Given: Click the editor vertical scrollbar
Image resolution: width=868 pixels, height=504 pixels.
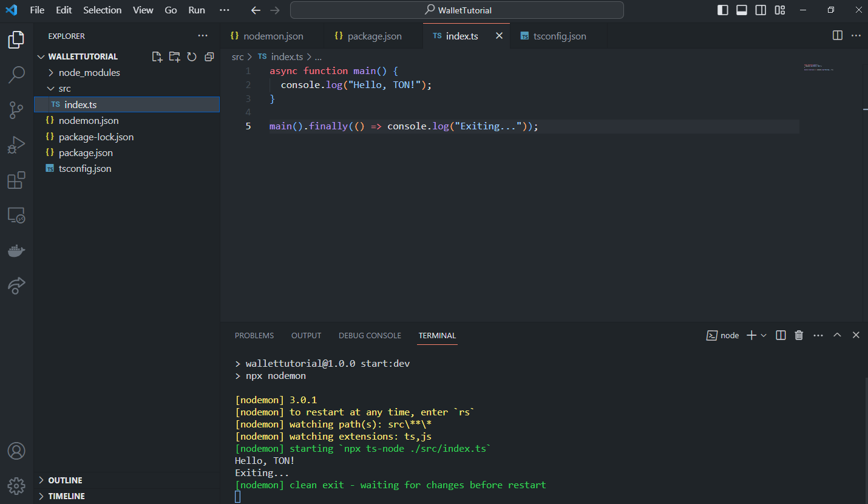Looking at the screenshot, I should 864,109.
